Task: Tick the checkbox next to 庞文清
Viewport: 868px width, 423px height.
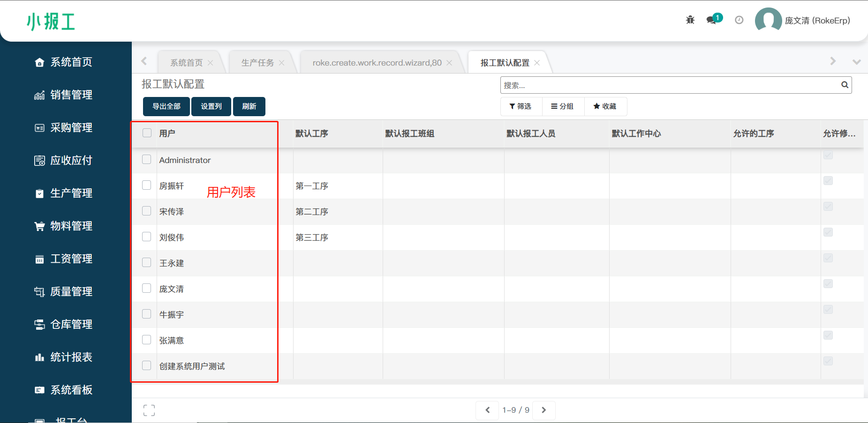Action: pos(147,289)
